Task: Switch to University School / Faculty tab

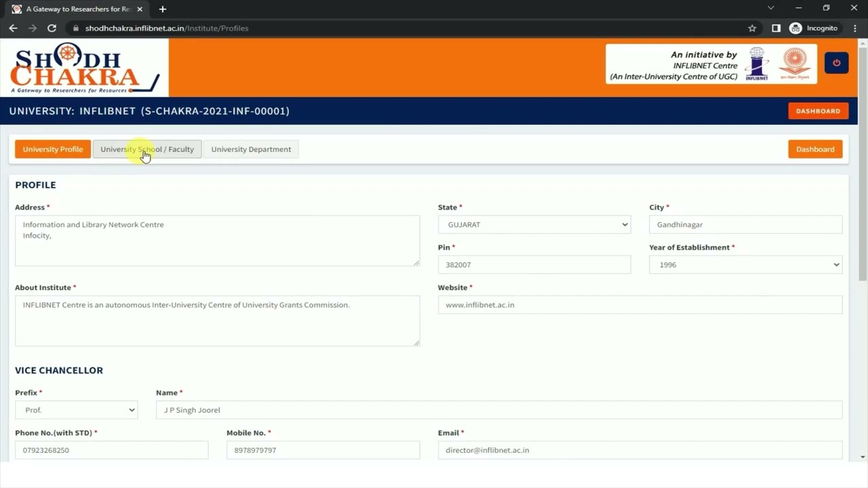Action: 147,149
